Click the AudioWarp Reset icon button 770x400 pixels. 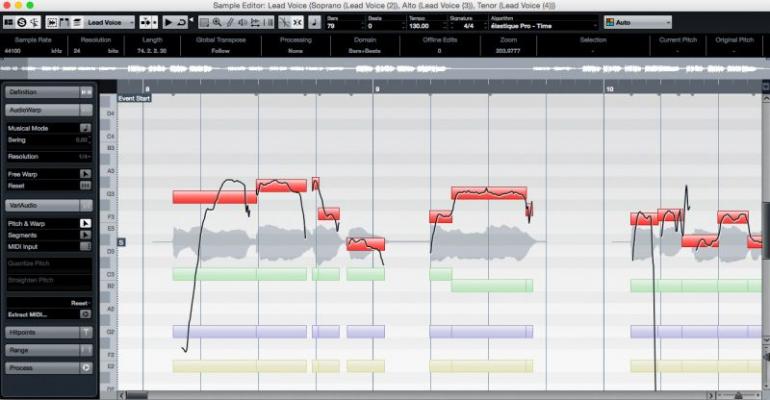[x=85, y=186]
